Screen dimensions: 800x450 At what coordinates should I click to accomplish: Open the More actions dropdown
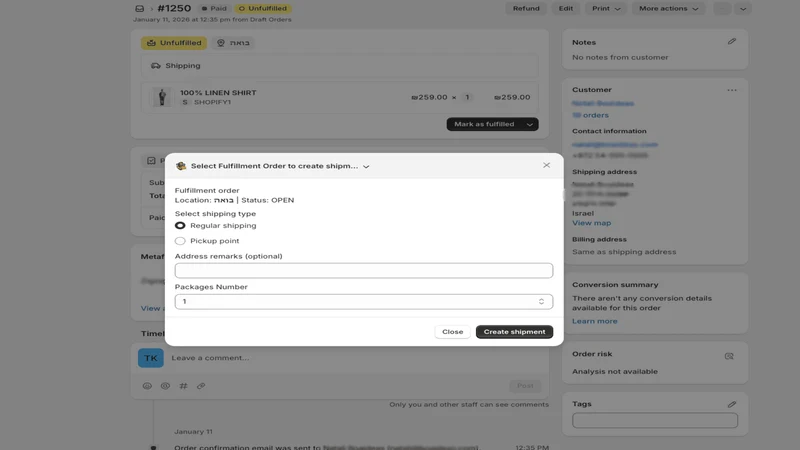coord(668,8)
